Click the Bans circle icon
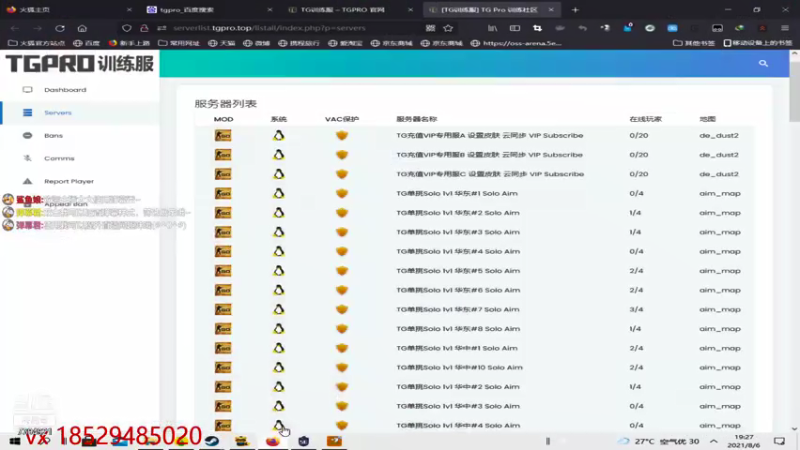 (x=28, y=136)
